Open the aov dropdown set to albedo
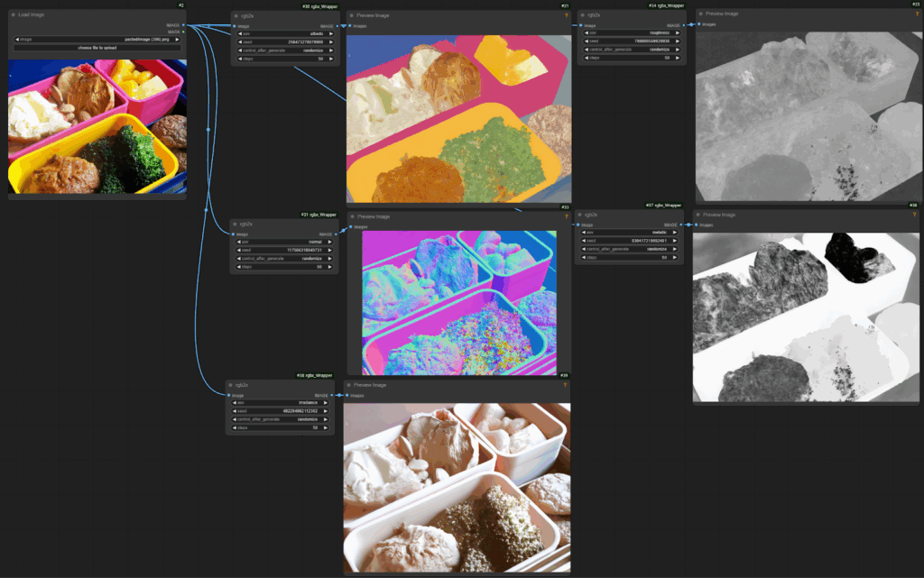Image resolution: width=924 pixels, height=578 pixels. (284, 33)
